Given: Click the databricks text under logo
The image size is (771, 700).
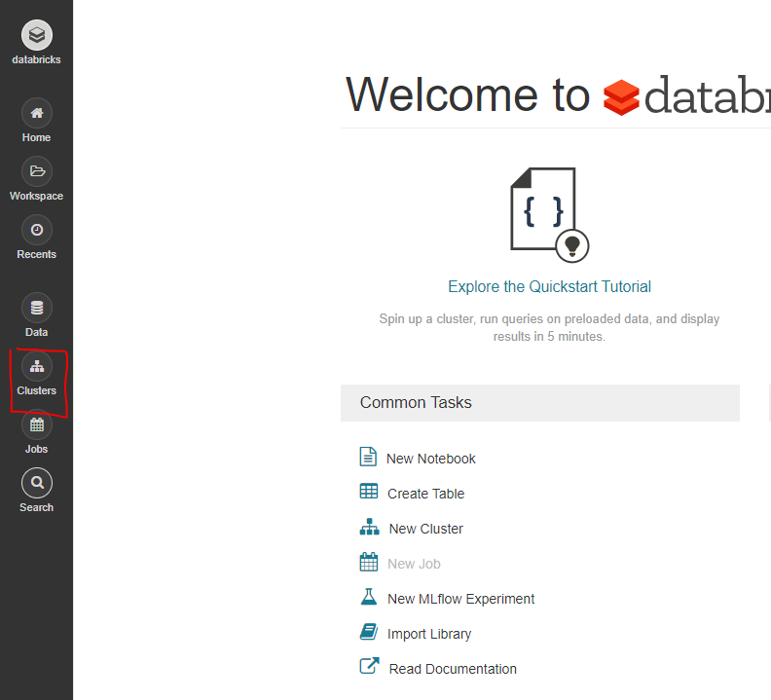Looking at the screenshot, I should pyautogui.click(x=36, y=59).
